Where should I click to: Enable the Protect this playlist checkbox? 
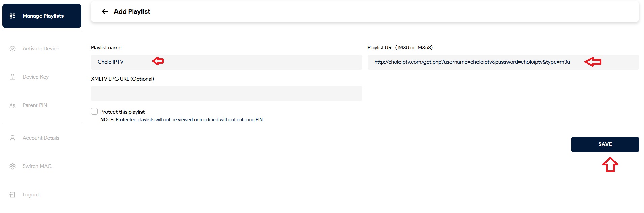[x=94, y=111]
